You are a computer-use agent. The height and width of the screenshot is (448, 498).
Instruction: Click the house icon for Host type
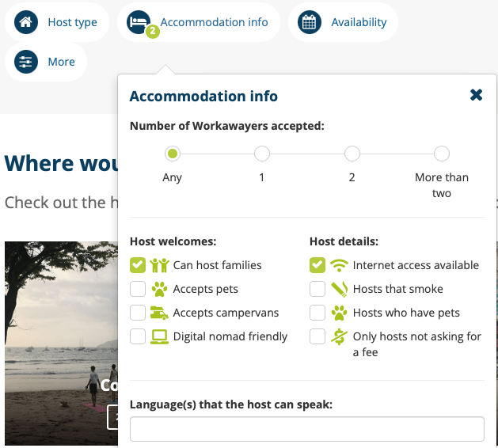pyautogui.click(x=26, y=22)
